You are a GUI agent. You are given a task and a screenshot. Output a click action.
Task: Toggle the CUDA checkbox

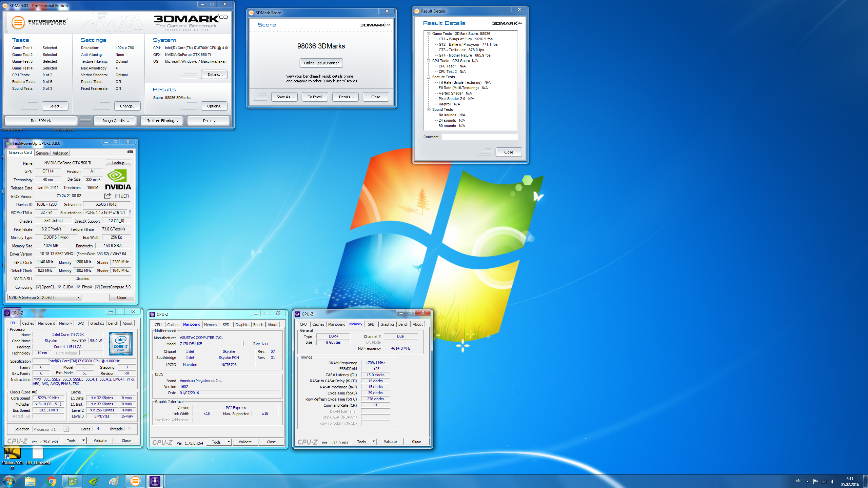pos(60,287)
